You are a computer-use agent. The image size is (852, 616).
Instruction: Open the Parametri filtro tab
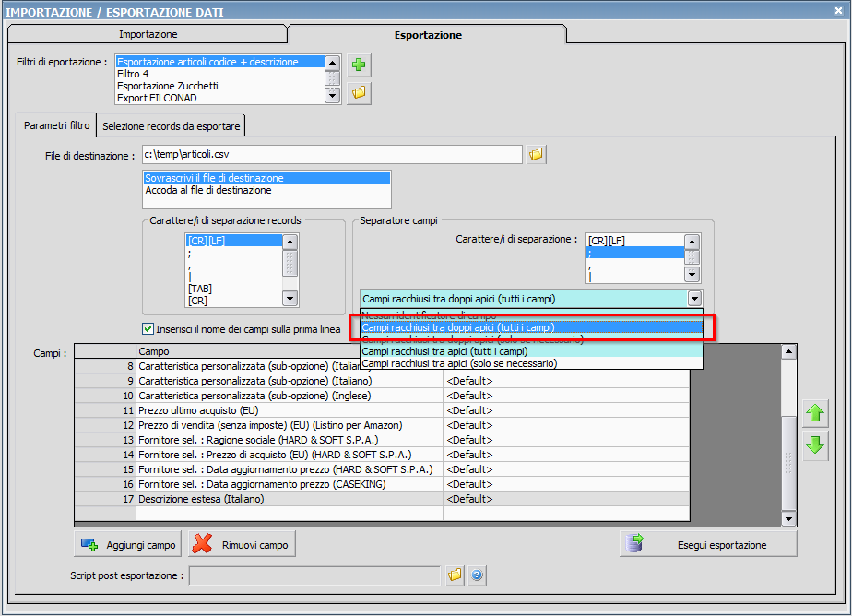[x=56, y=125]
